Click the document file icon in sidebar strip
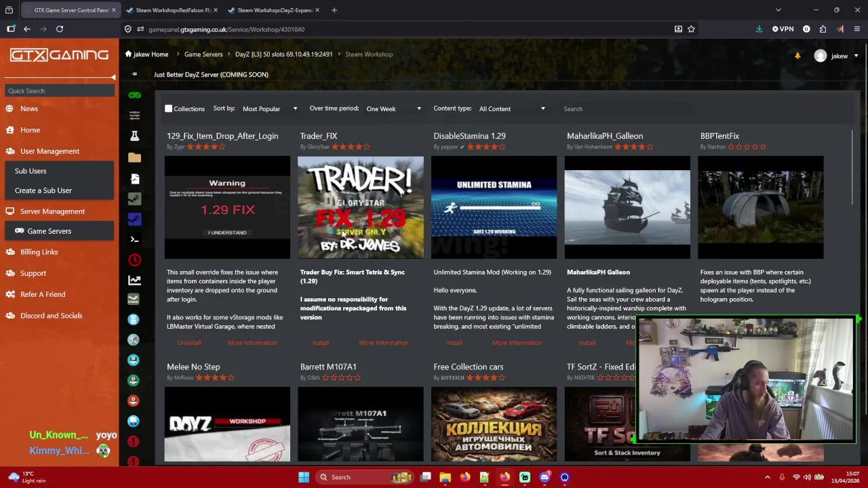This screenshot has height=488, width=868. (134, 178)
